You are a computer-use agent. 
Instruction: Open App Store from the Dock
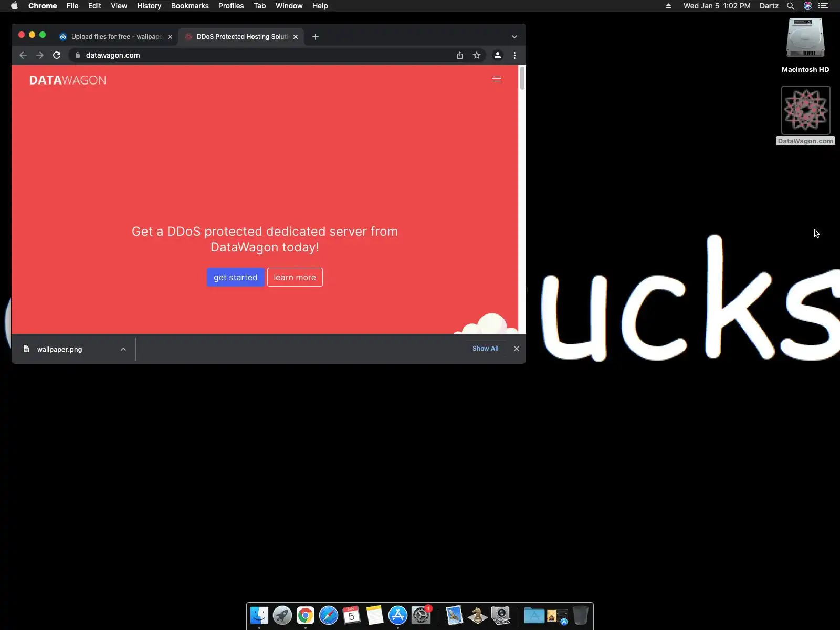398,615
